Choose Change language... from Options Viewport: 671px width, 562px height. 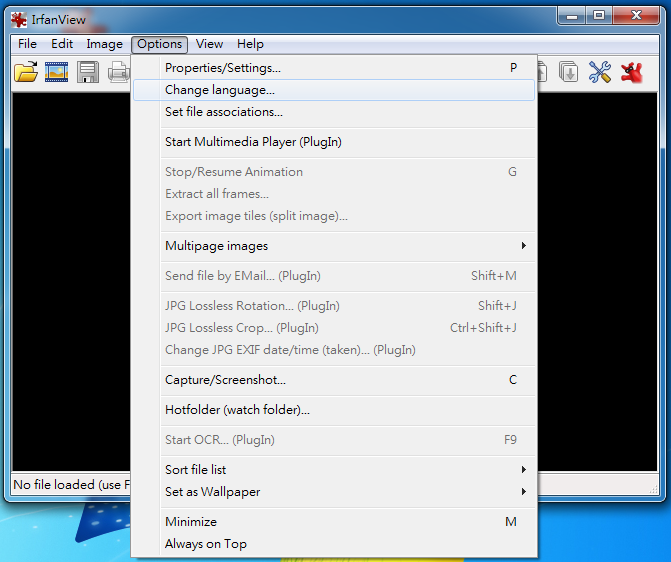[x=334, y=90]
